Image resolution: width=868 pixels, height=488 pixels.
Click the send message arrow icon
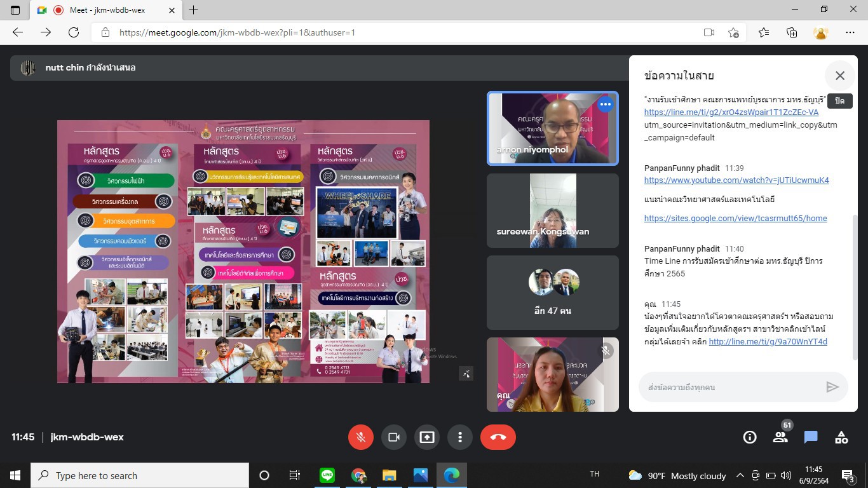(x=832, y=387)
